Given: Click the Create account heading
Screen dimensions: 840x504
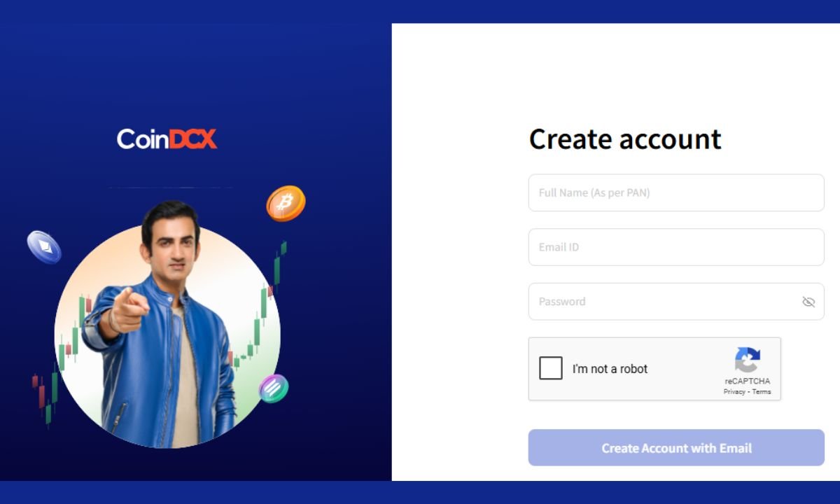Looking at the screenshot, I should (625, 139).
